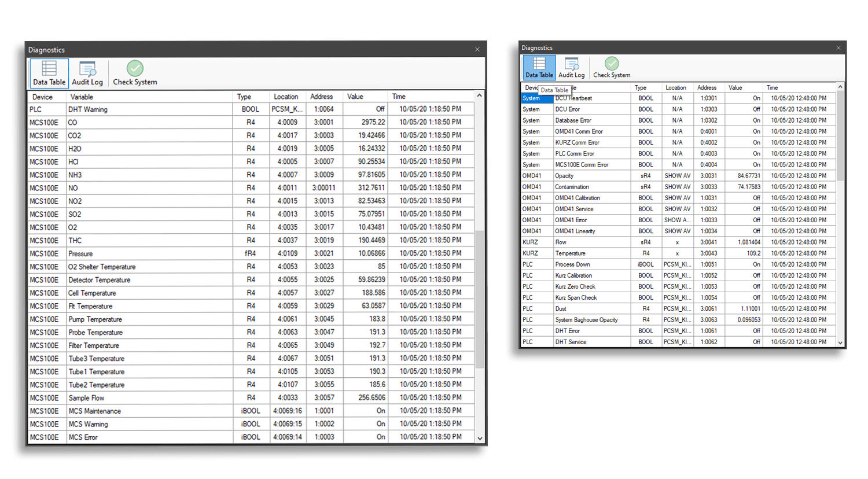Select the Filter Temperature cell
868x479 pixels.
coord(149,345)
